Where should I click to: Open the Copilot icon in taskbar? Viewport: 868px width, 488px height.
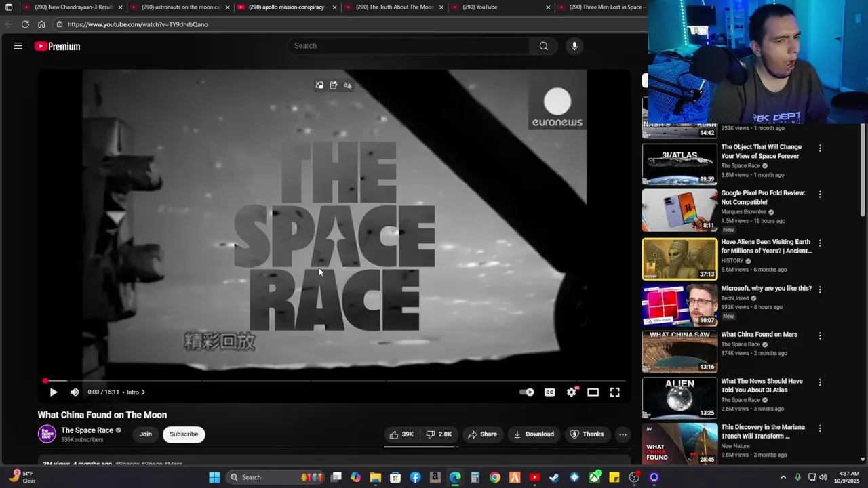coord(356,477)
